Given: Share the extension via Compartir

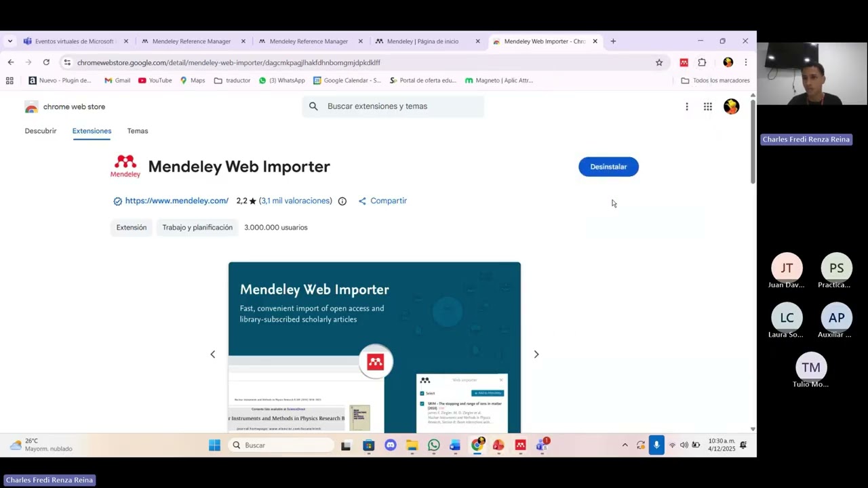Looking at the screenshot, I should click(382, 201).
